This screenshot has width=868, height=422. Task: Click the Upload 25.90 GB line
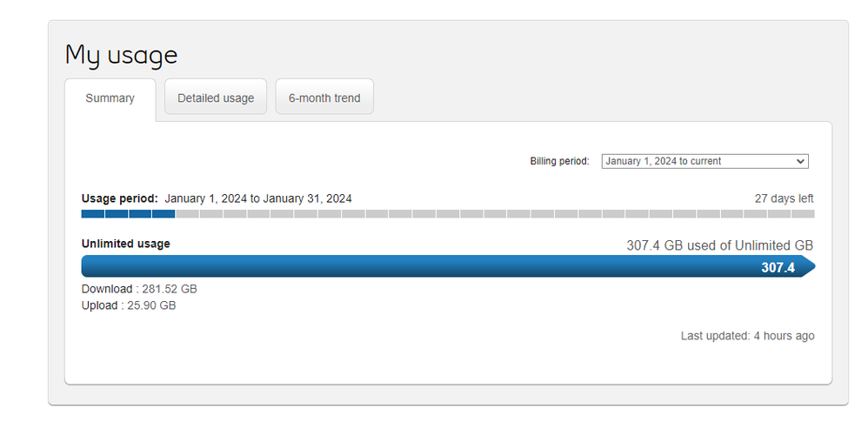[129, 305]
